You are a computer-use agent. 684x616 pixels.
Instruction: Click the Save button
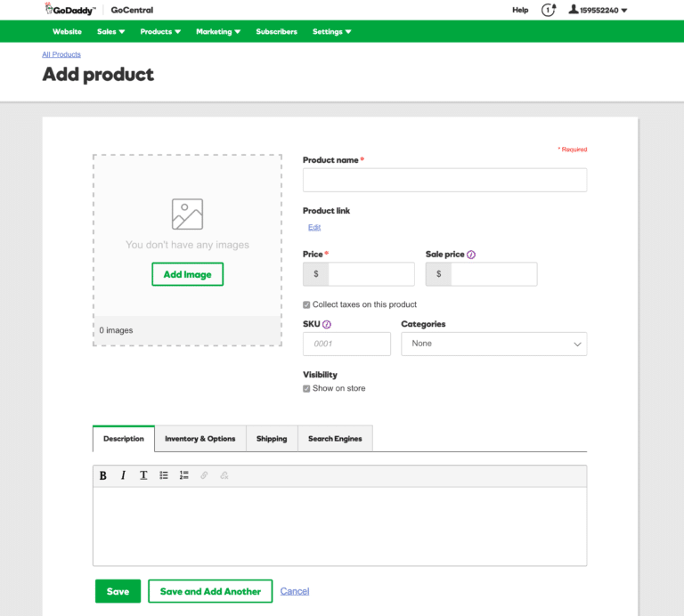[x=118, y=591]
